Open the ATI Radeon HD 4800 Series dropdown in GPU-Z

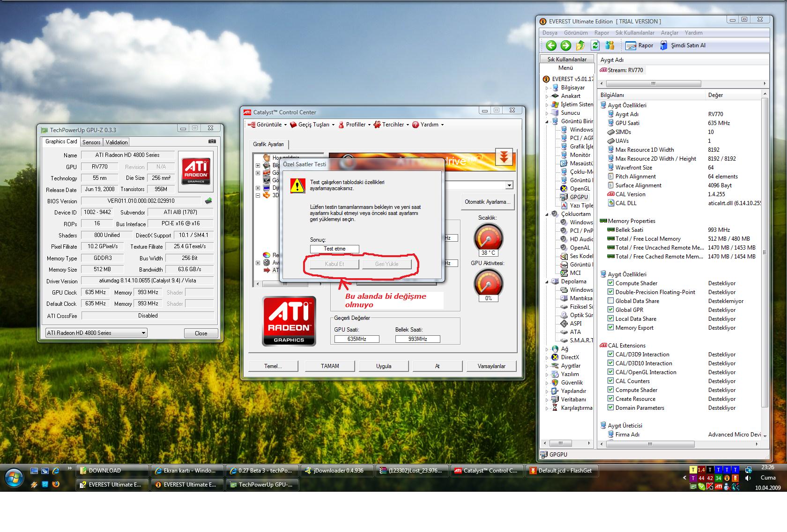click(96, 333)
